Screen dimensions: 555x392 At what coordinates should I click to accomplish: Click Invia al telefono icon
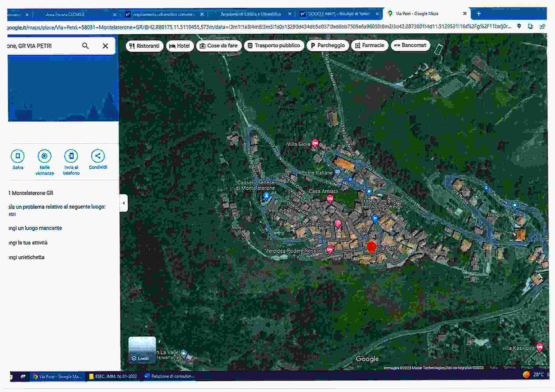71,156
